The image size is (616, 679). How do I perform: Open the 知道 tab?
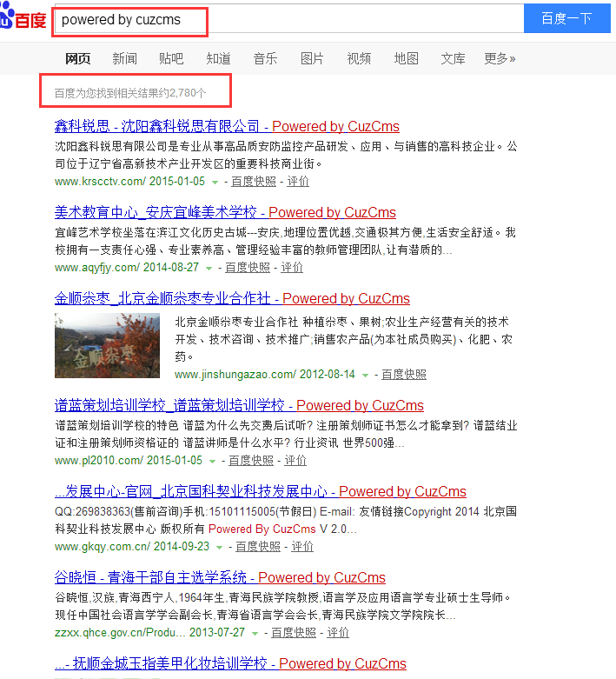tap(219, 58)
